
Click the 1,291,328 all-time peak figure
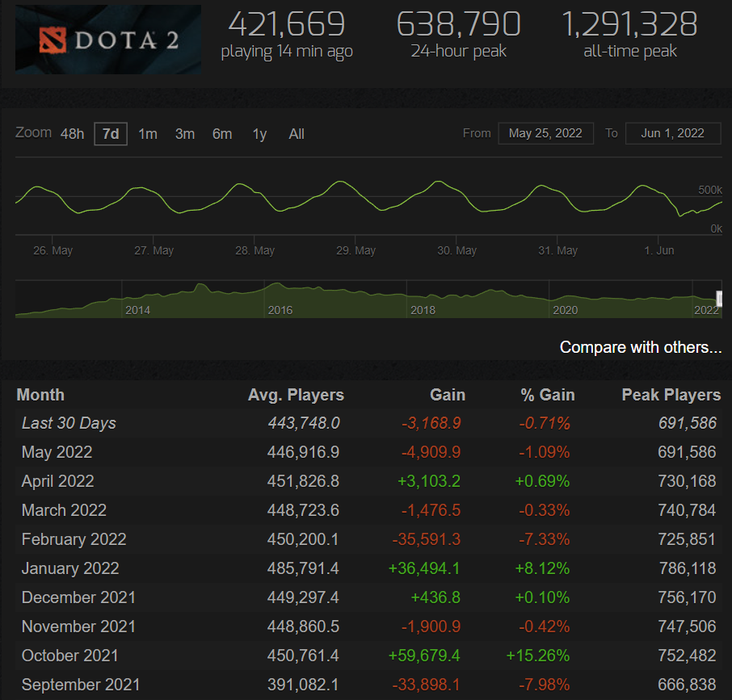629,24
